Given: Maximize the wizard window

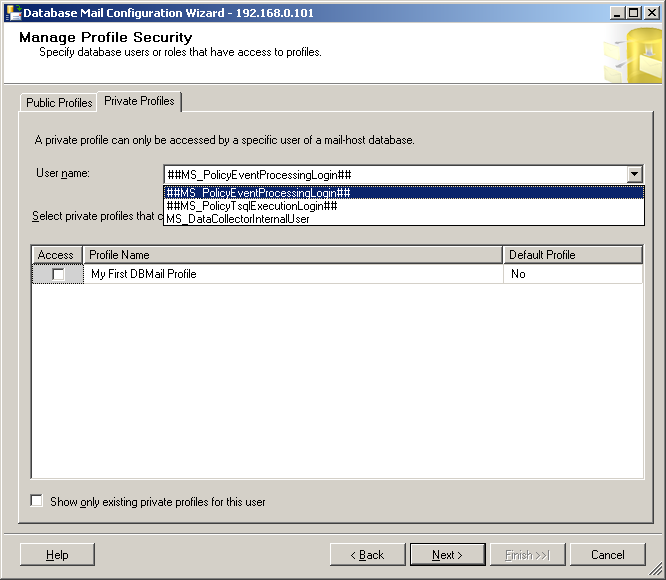Looking at the screenshot, I should (633, 13).
